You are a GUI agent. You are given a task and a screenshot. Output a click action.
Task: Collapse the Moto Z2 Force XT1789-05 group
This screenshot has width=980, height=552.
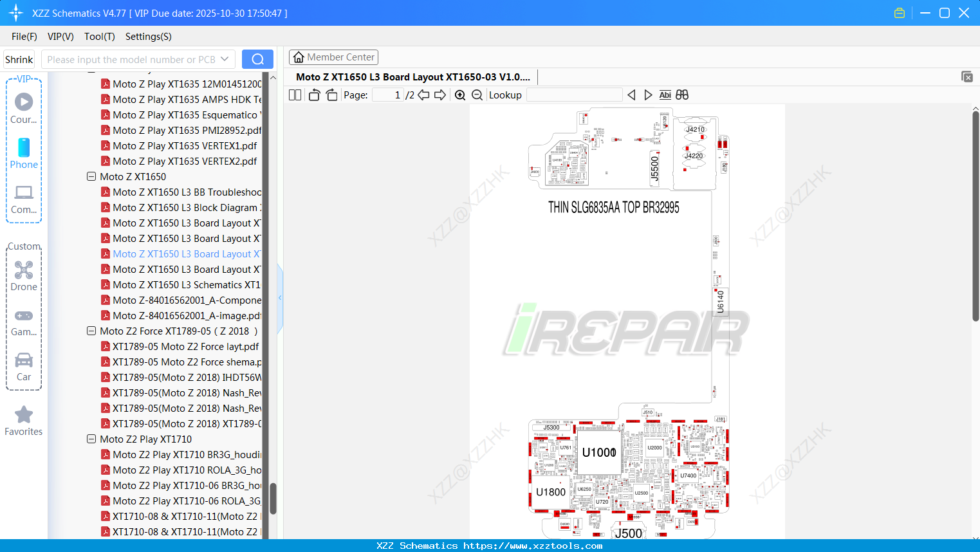pos(91,331)
